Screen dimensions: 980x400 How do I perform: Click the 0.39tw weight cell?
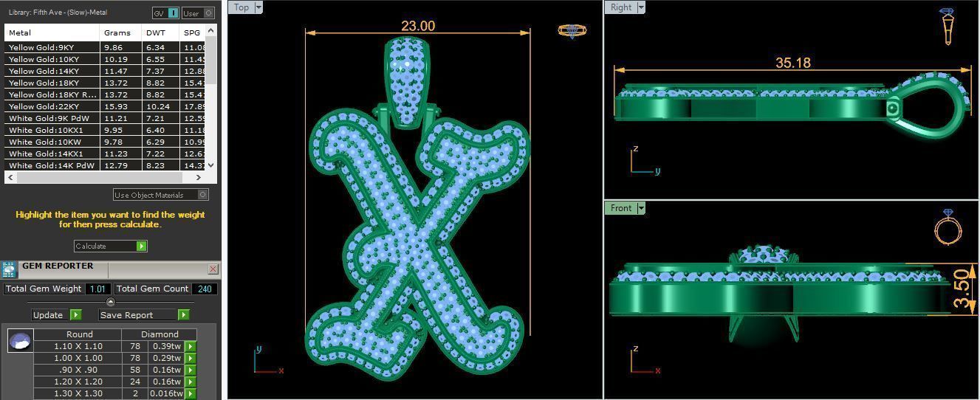[x=166, y=346]
